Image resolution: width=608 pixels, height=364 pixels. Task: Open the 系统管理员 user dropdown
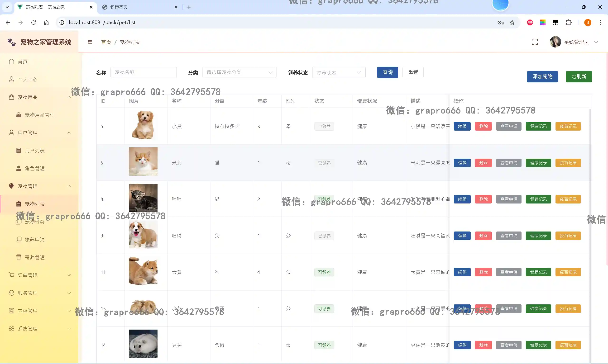pos(576,42)
